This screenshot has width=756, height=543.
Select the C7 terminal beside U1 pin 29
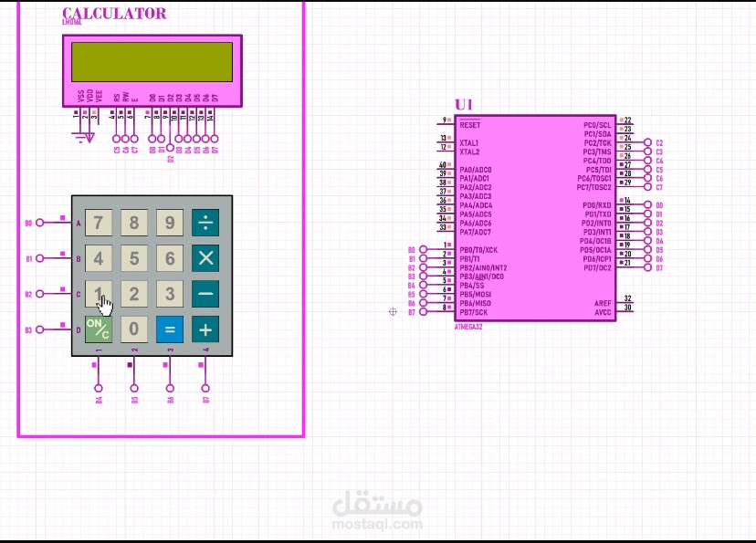point(647,187)
